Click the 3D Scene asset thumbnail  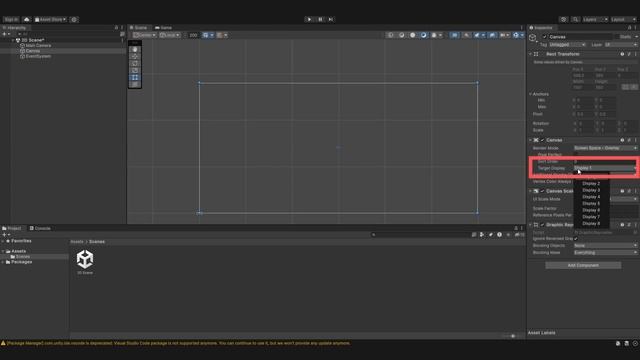(85, 259)
